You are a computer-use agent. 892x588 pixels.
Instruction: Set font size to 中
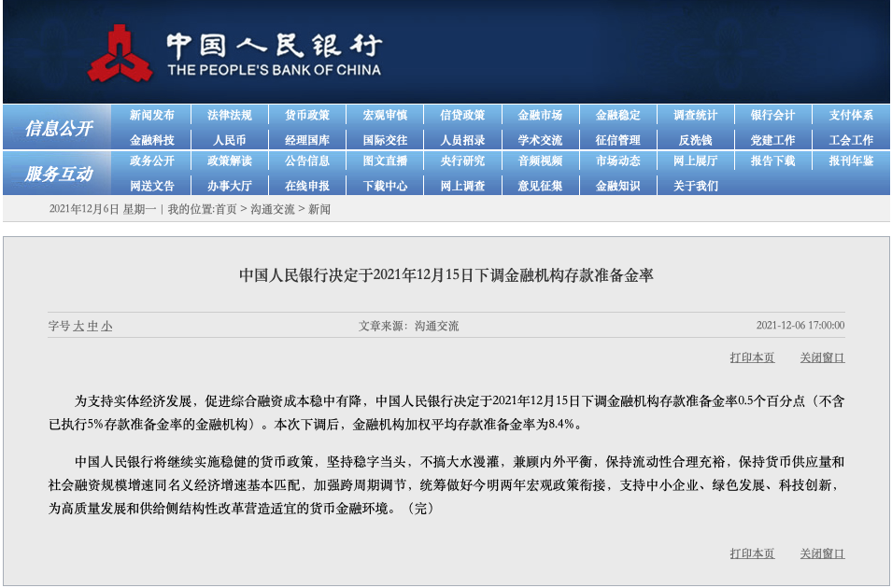(x=92, y=326)
